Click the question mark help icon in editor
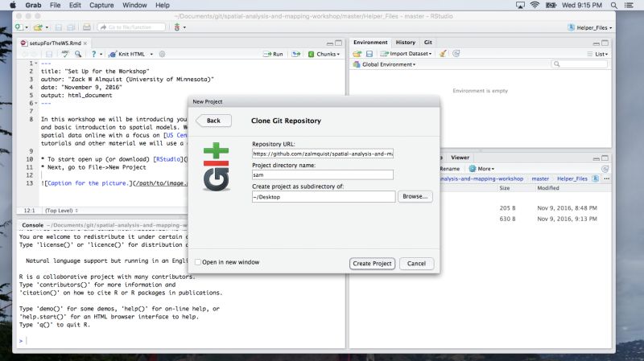Image resolution: width=644 pixels, height=361 pixels. tap(93, 54)
